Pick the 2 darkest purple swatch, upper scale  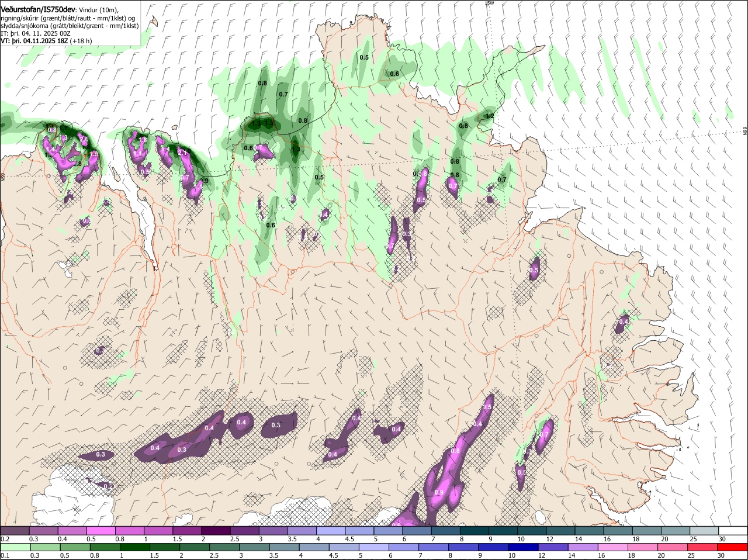[216, 530]
